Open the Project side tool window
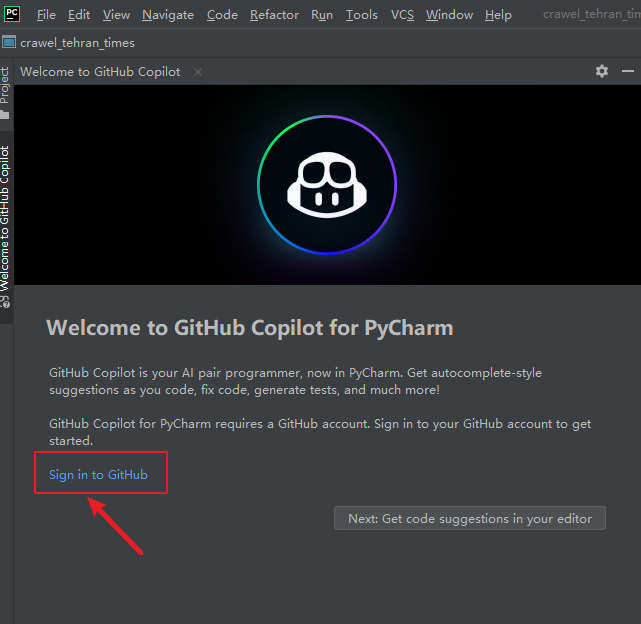 pyautogui.click(x=5, y=93)
